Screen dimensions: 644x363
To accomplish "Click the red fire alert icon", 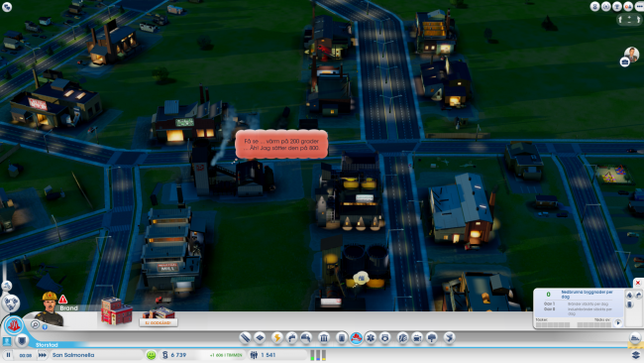I will tap(14, 325).
